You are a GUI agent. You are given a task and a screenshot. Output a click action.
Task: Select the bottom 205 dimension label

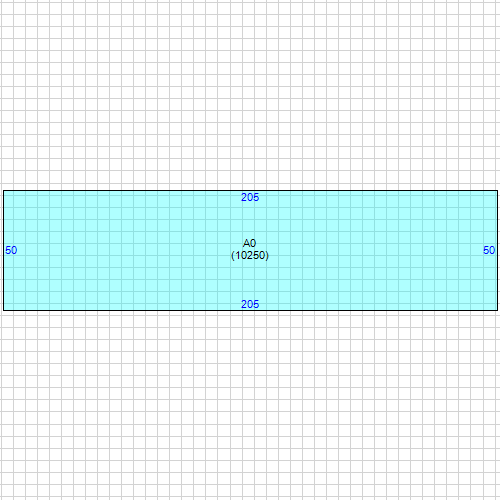(x=250, y=304)
